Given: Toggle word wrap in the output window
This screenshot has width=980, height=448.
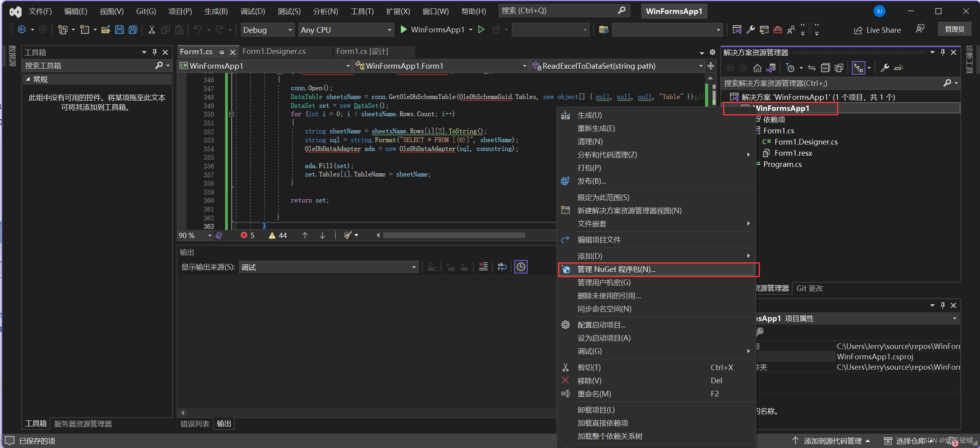Looking at the screenshot, I should click(x=502, y=267).
